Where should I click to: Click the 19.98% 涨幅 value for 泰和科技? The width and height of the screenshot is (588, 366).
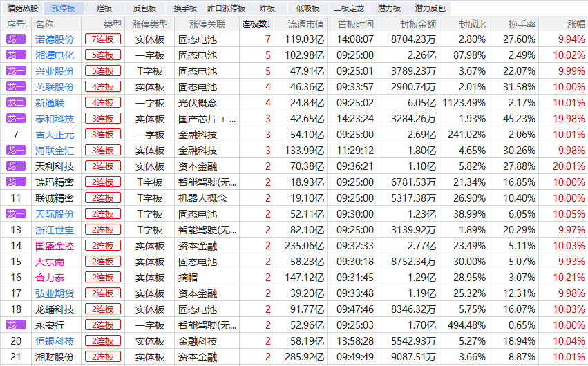pyautogui.click(x=569, y=119)
